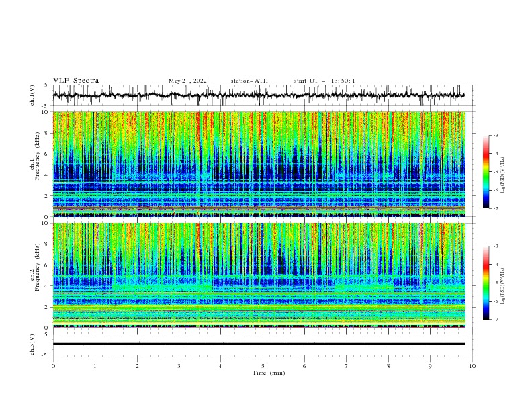Click the "VLF Spectra" plot title

point(76,81)
